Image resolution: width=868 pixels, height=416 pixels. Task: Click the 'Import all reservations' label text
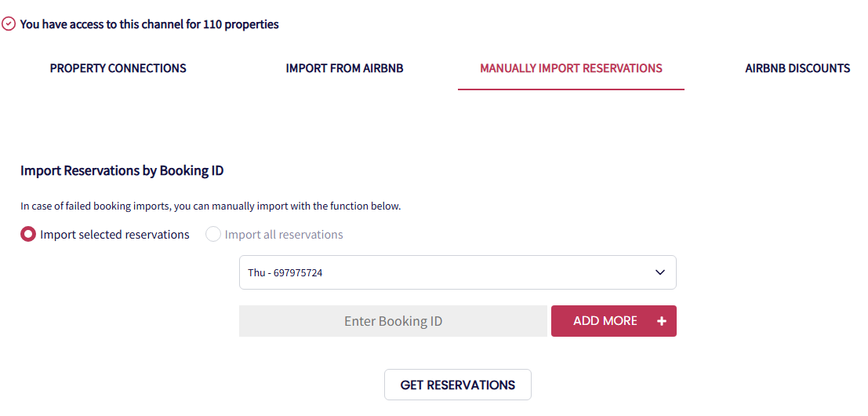(284, 235)
